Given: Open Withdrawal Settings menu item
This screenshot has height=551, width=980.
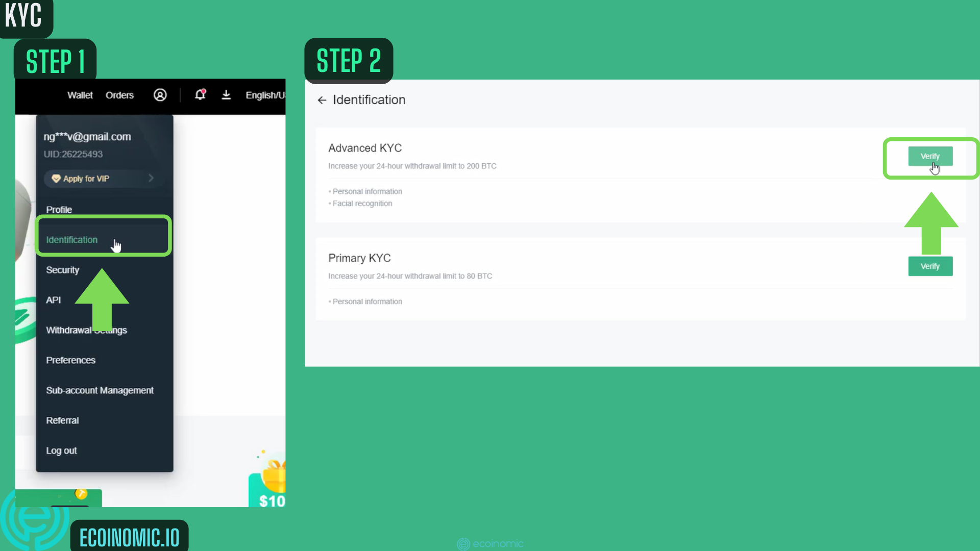Looking at the screenshot, I should pos(86,330).
